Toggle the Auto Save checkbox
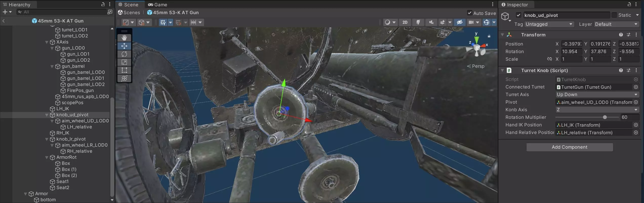Image resolution: width=644 pixels, height=203 pixels. (470, 13)
